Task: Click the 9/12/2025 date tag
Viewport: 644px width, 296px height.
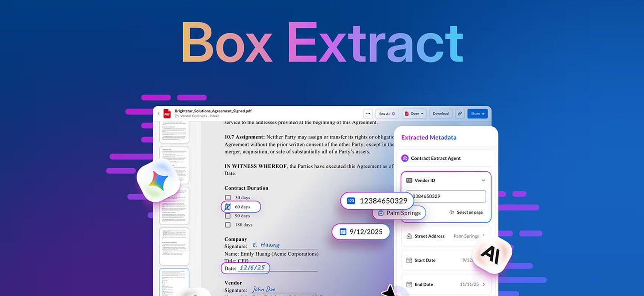Action: coord(361,231)
